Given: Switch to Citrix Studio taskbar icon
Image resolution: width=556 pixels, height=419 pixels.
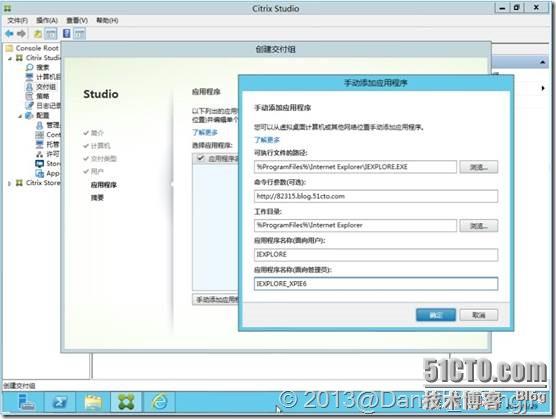Looking at the screenshot, I should (x=126, y=402).
